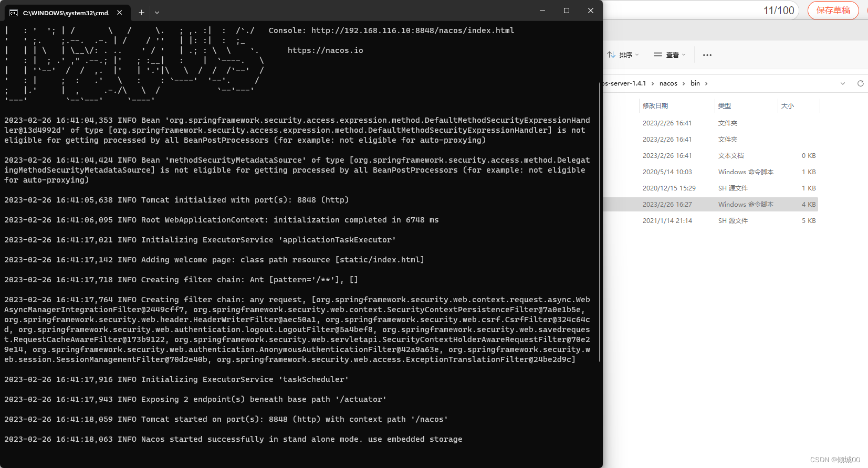868x468 pixels.
Task: Open the address bar history dropdown
Action: click(843, 83)
